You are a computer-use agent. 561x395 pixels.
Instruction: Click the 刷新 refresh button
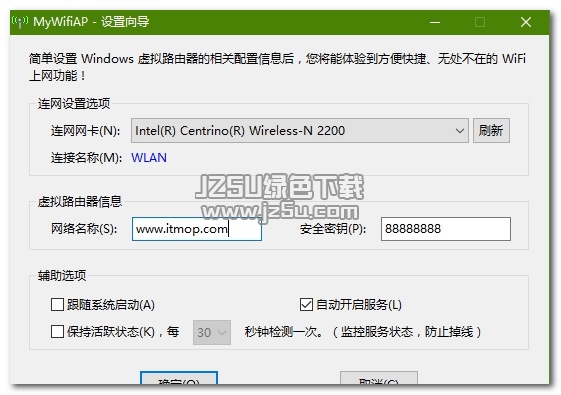point(491,131)
